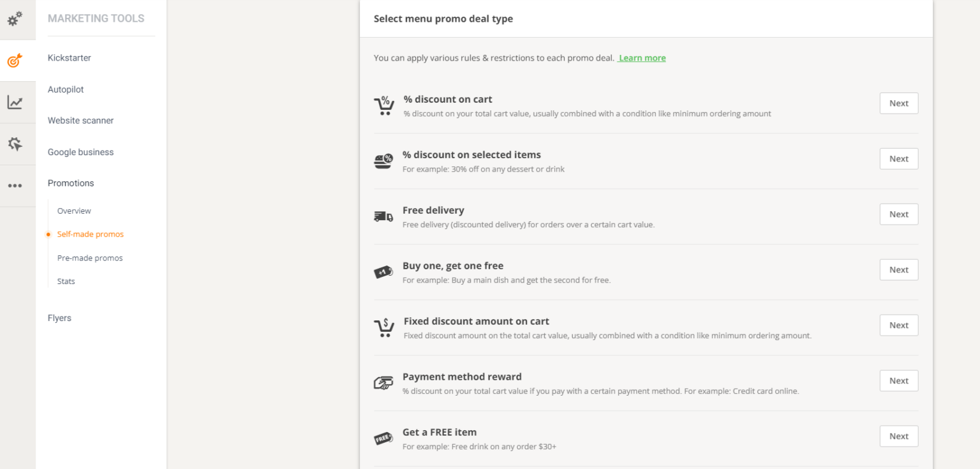Open the gears settings icon in sidebar

coord(15,19)
